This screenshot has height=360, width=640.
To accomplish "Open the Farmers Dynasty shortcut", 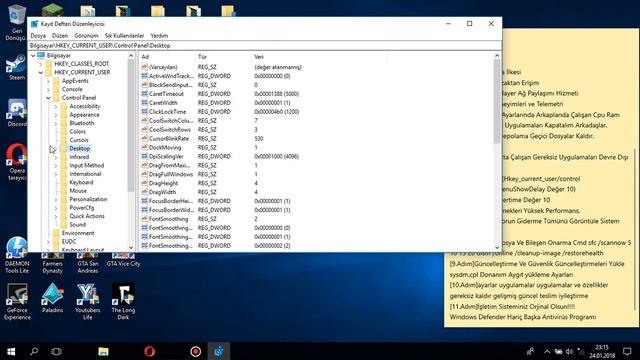I will (52, 262).
